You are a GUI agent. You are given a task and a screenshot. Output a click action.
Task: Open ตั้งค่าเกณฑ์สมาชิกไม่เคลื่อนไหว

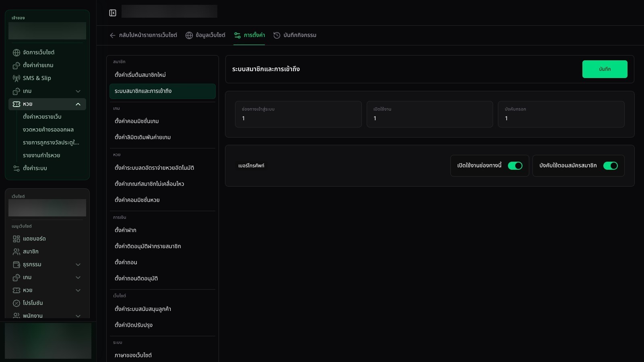pyautogui.click(x=163, y=184)
